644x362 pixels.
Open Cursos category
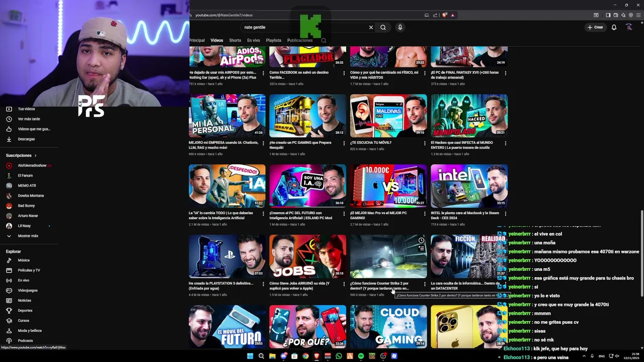pyautogui.click(x=18, y=321)
